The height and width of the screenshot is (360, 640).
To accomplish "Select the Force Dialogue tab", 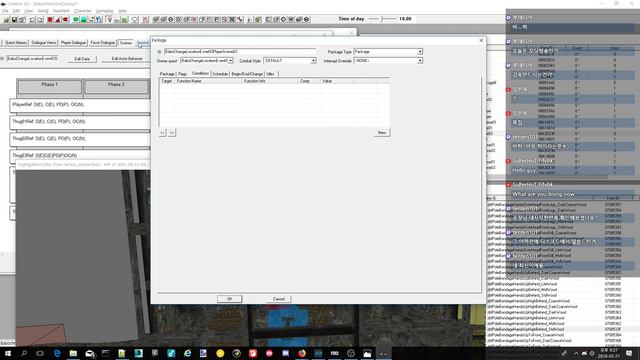I will click(x=102, y=43).
